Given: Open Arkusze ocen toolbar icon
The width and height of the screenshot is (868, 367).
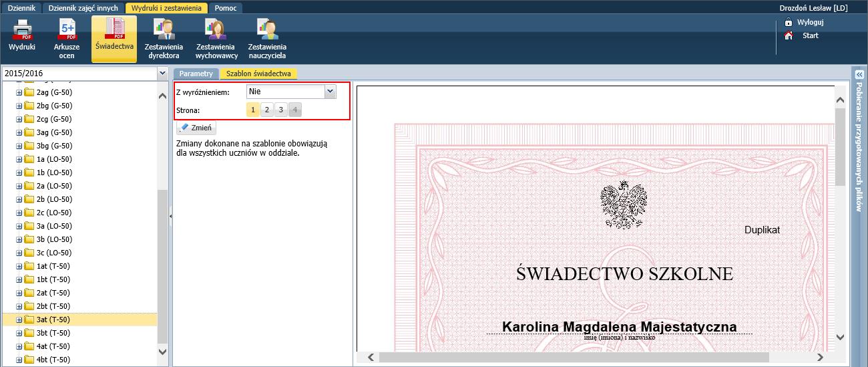Looking at the screenshot, I should (x=67, y=38).
